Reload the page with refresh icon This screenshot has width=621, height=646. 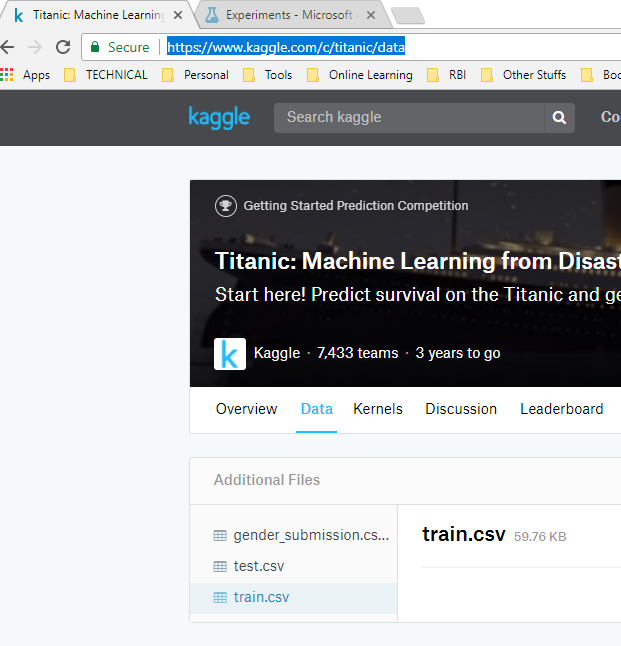[x=63, y=47]
